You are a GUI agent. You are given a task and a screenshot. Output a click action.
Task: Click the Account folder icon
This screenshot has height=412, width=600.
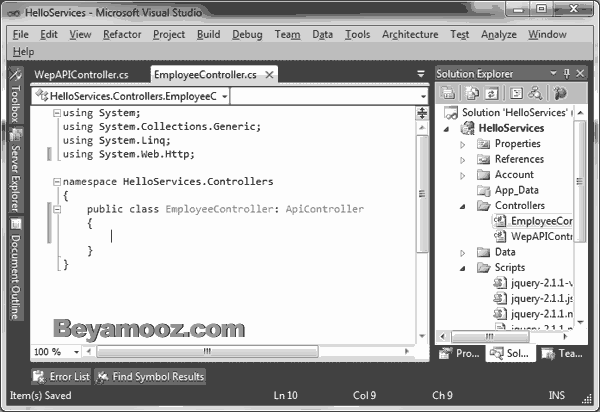[484, 175]
